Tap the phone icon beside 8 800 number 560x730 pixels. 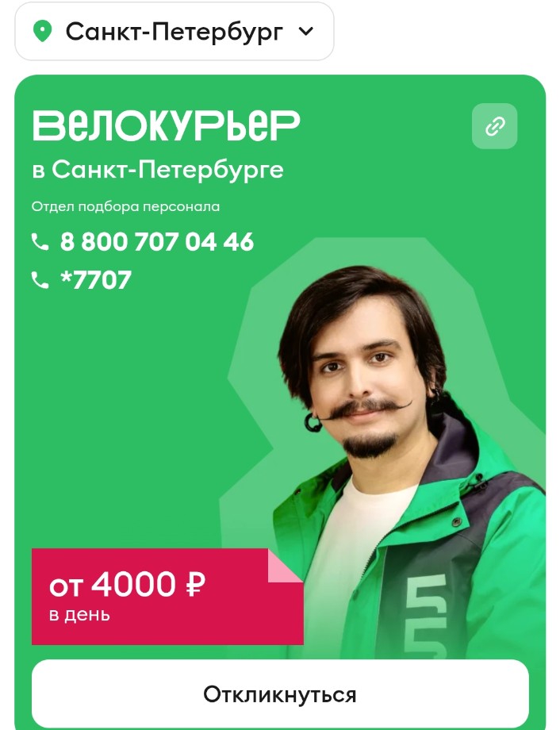tap(40, 242)
